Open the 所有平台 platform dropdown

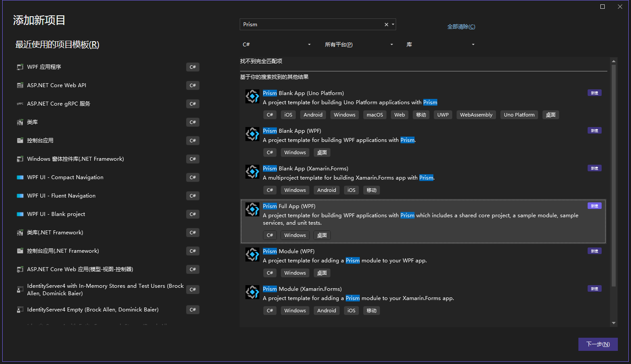coord(359,44)
